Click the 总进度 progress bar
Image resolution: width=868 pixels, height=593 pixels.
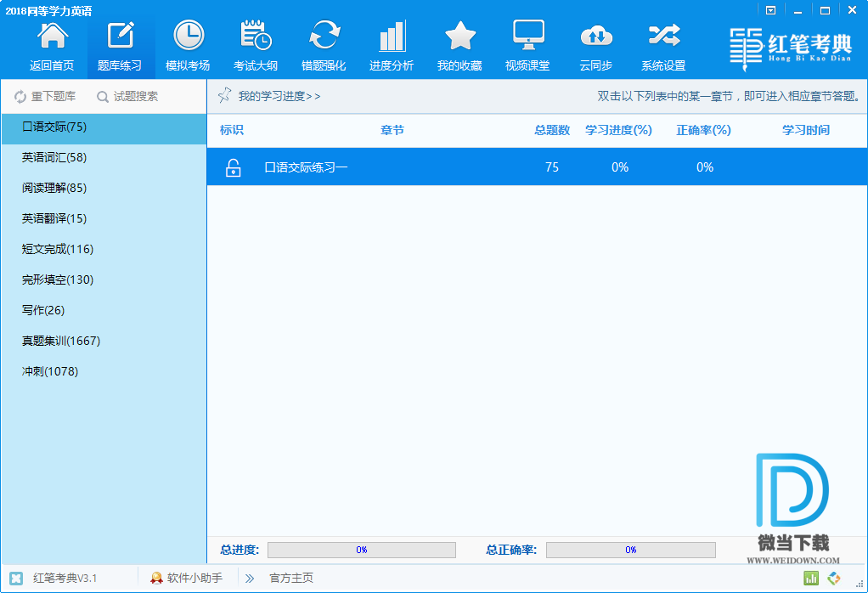point(362,550)
